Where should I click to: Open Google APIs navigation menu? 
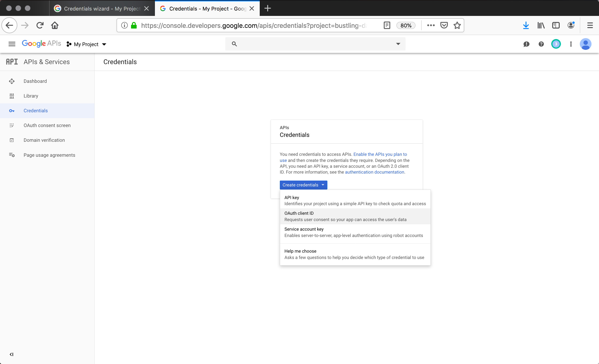tap(12, 44)
